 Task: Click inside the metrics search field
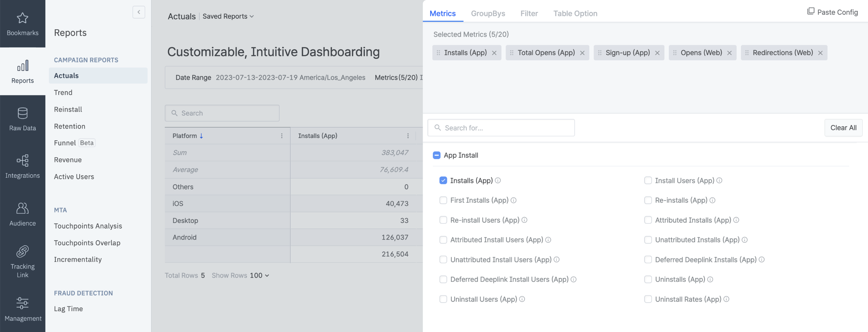501,128
